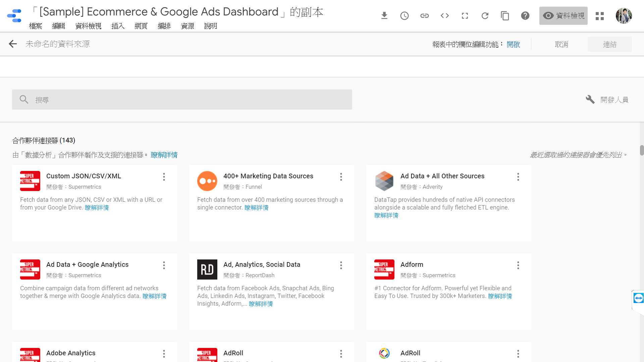The height and width of the screenshot is (362, 644).
Task: Open the 編輯 menu
Action: pyautogui.click(x=59, y=26)
